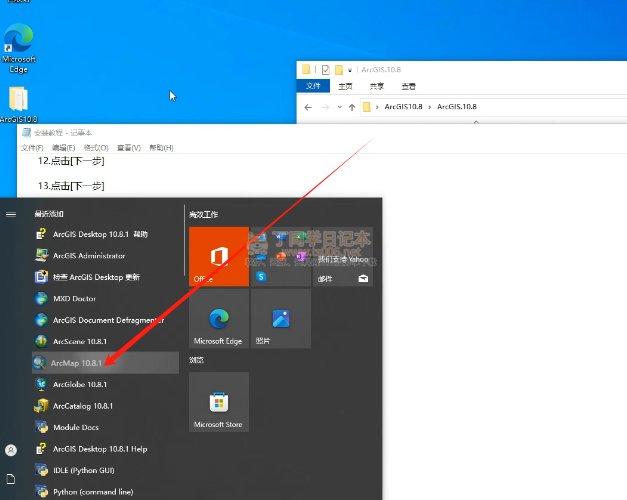Image resolution: width=627 pixels, height=500 pixels.
Task: Start ArcScene 10.8.1
Action: 79,341
